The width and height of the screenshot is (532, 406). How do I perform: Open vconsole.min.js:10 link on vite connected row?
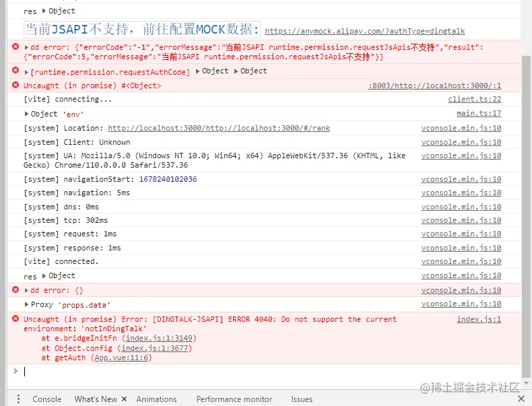click(x=461, y=261)
